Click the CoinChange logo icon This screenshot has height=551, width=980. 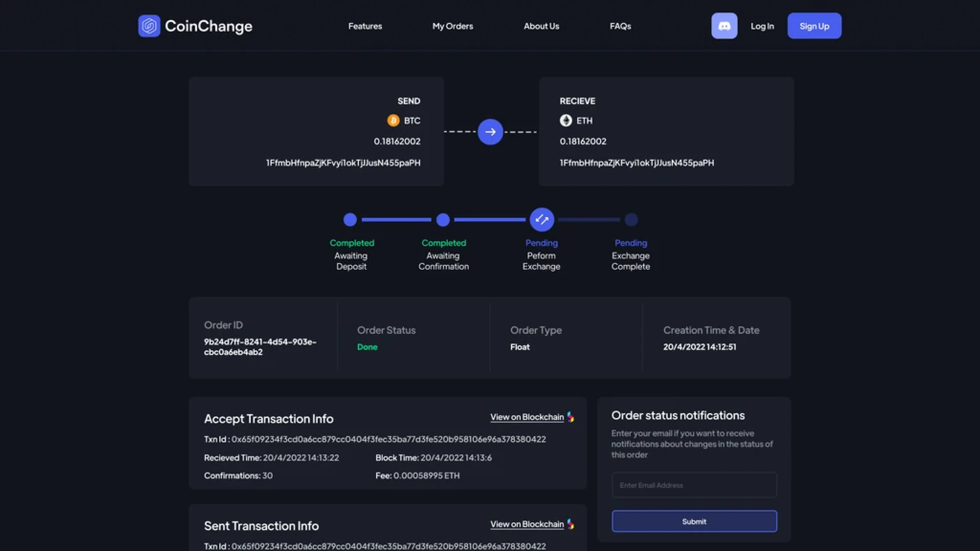pos(149,26)
